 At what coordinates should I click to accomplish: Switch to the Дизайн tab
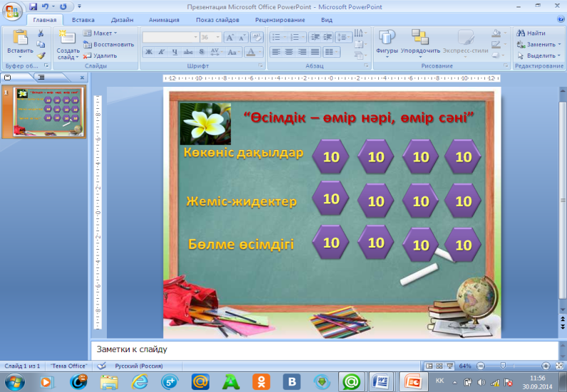coord(123,20)
